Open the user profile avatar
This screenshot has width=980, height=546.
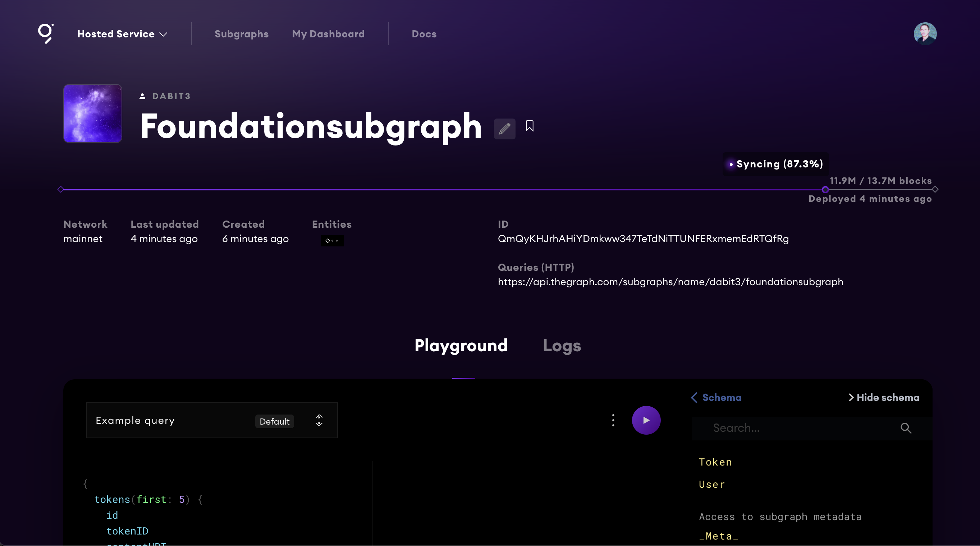(925, 33)
